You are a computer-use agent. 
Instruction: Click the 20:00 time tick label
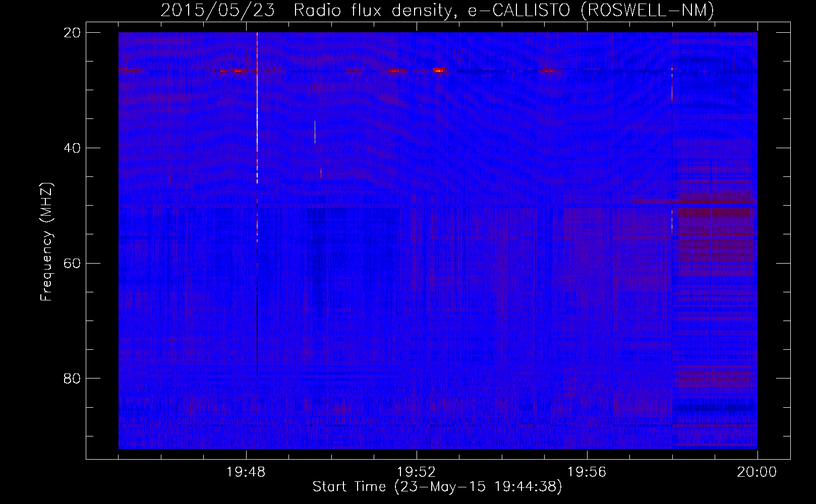pos(756,472)
